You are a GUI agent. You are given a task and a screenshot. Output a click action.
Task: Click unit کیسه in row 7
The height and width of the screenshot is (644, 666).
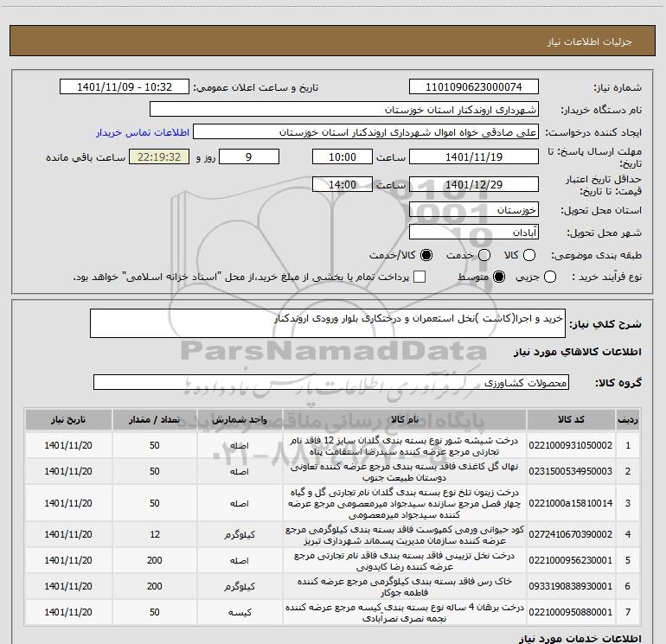[x=240, y=612]
